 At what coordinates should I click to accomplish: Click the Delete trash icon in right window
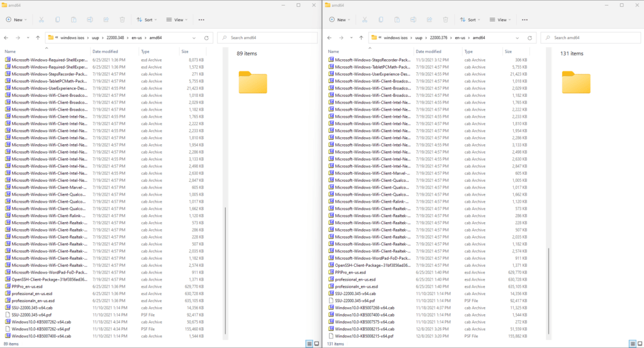tap(445, 20)
